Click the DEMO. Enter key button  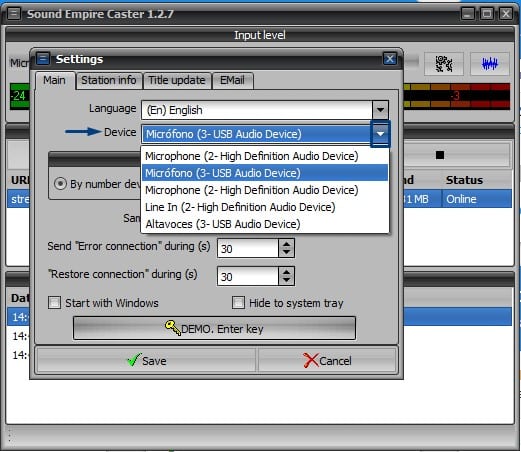tap(214, 328)
